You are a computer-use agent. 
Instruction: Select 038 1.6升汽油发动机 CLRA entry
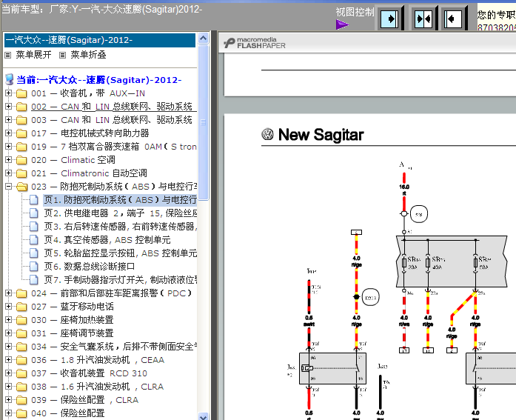[98, 387]
